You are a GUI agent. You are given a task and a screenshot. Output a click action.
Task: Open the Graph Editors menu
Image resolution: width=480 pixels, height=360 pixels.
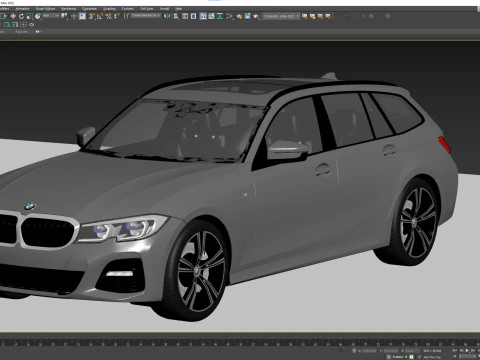pyautogui.click(x=45, y=8)
